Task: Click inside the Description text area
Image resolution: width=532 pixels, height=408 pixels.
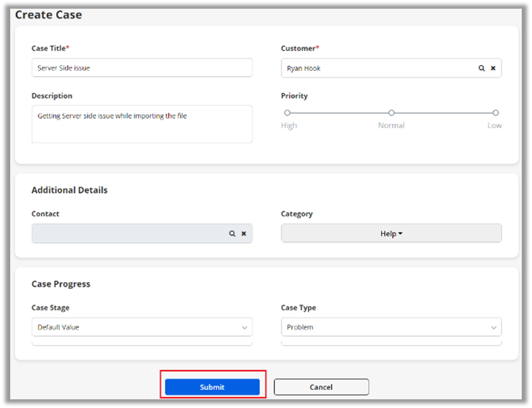Action: pyautogui.click(x=142, y=124)
